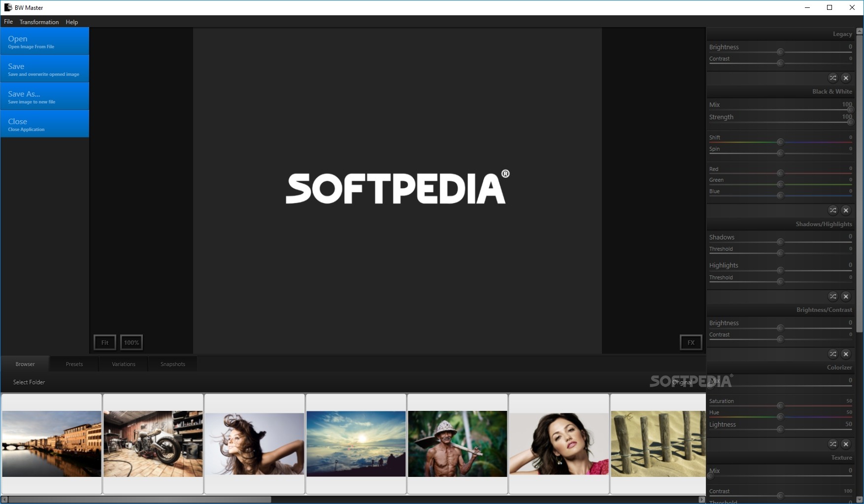The width and height of the screenshot is (864, 504).
Task: Click the right panel scroll-down arrow
Action: pos(860,500)
